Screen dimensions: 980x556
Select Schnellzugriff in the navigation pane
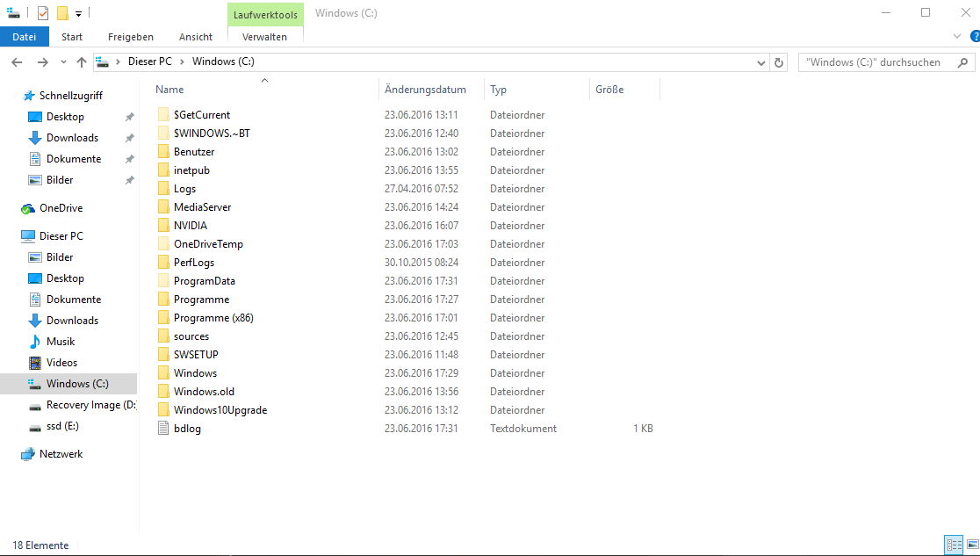pos(70,96)
